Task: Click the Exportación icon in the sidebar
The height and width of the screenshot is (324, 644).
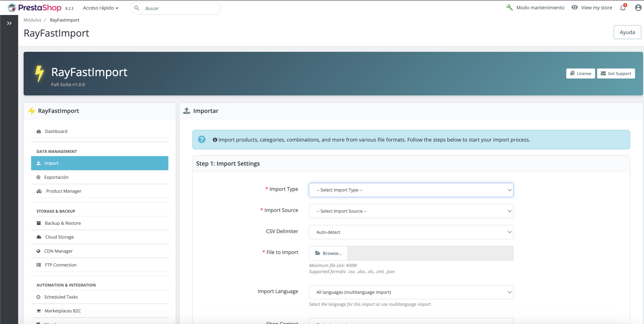Action: 39,177
